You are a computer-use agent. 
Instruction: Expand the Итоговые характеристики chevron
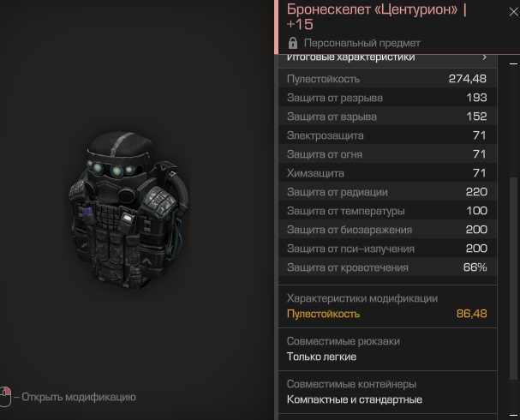coord(485,57)
